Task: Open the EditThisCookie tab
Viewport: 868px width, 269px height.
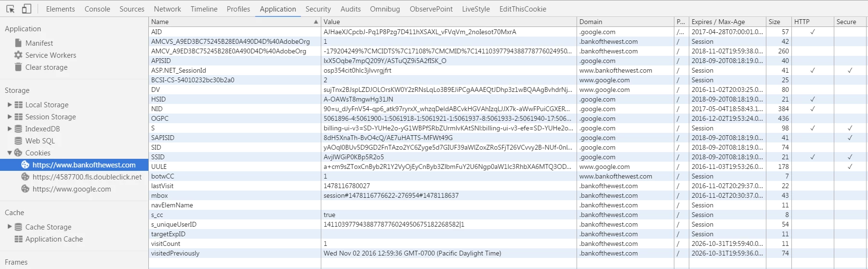Action: [x=523, y=9]
